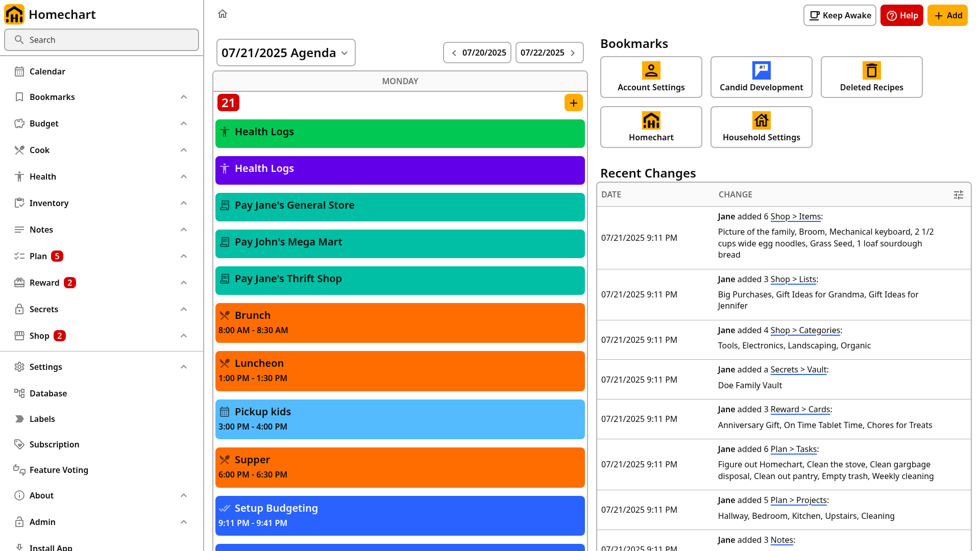The width and height of the screenshot is (980, 551).
Task: Toggle the Keep Awake button
Action: [x=840, y=15]
